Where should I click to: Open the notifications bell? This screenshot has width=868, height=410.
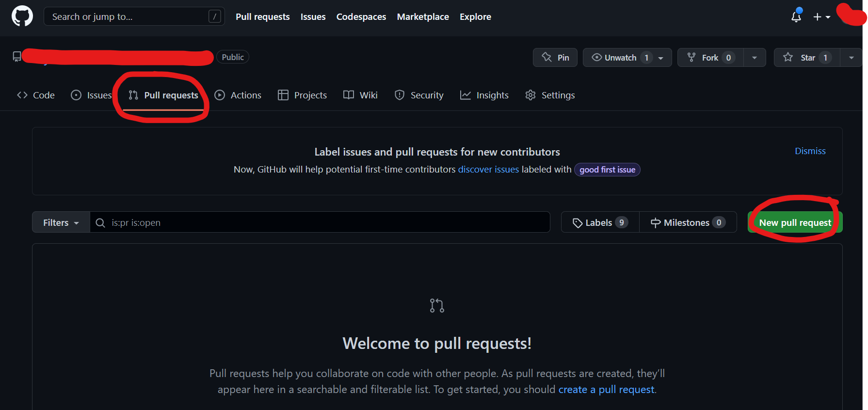pos(796,16)
